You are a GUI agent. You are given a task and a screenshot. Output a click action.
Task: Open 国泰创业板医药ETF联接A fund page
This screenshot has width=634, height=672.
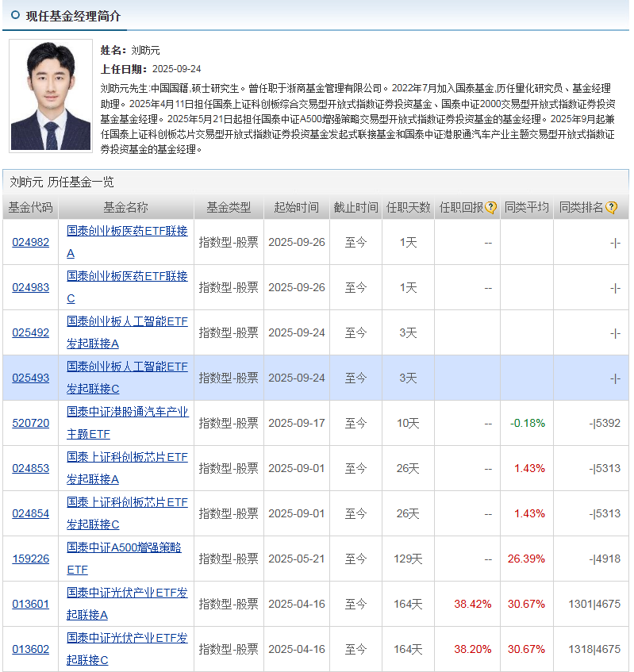coord(127,231)
